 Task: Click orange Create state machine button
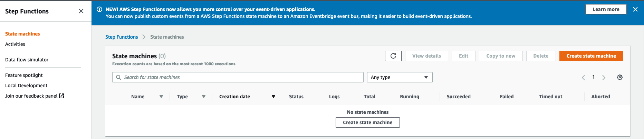click(x=591, y=56)
